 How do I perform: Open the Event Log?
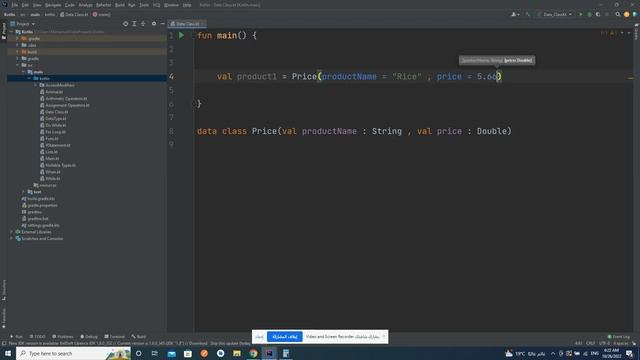[619, 337]
